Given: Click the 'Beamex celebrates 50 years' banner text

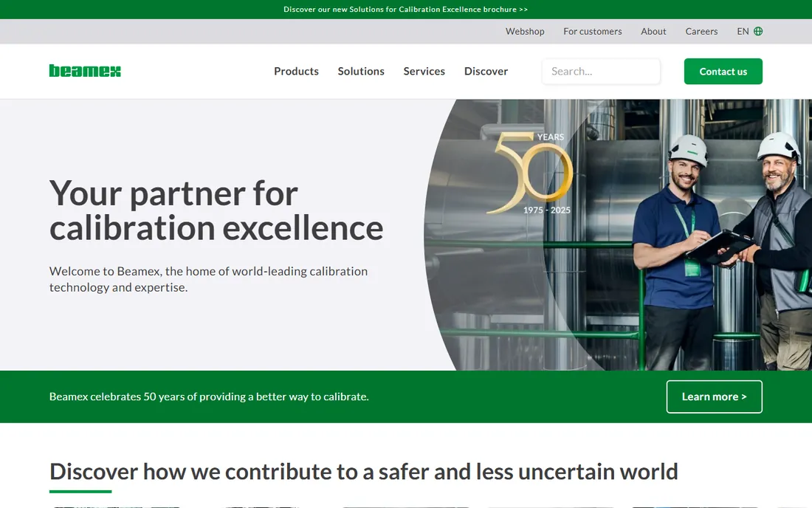Looking at the screenshot, I should pyautogui.click(x=209, y=397).
